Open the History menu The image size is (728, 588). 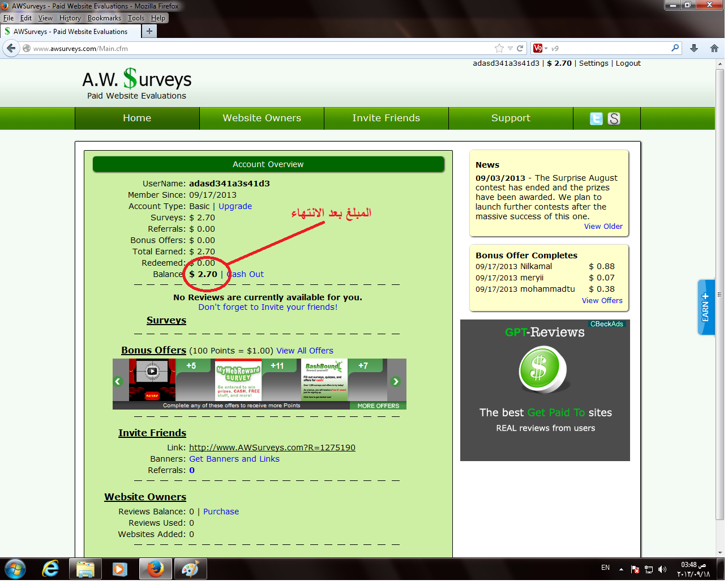70,18
